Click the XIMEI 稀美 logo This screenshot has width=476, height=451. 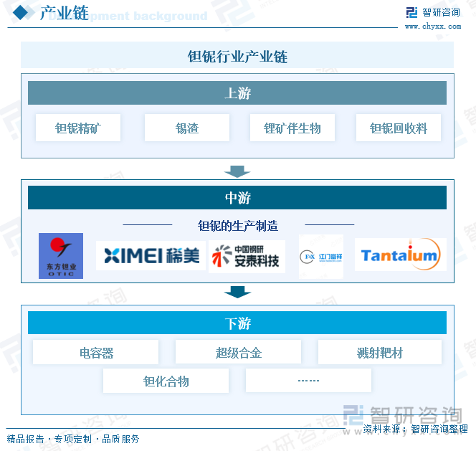pyautogui.click(x=151, y=255)
